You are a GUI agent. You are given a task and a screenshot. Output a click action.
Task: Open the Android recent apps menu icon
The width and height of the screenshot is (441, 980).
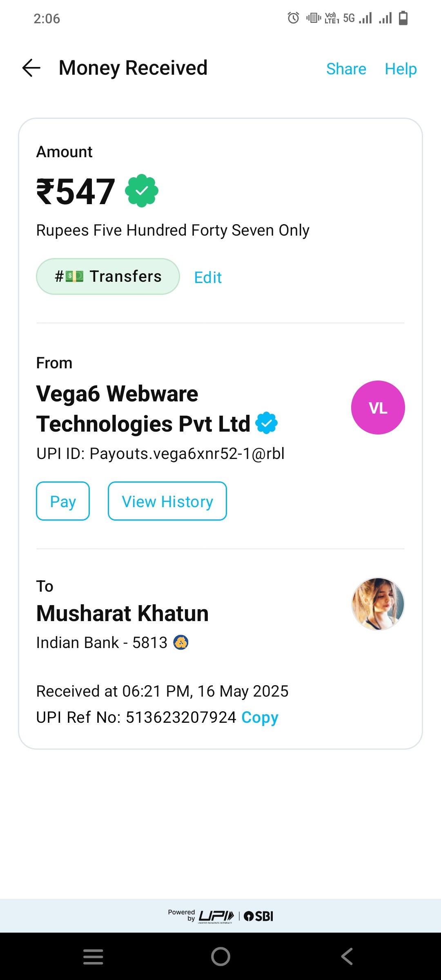[93, 956]
